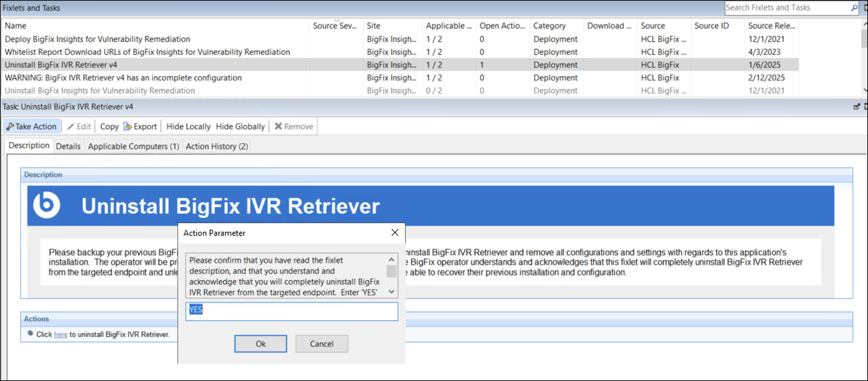Open the Applicable Computers (1) tab

click(133, 147)
